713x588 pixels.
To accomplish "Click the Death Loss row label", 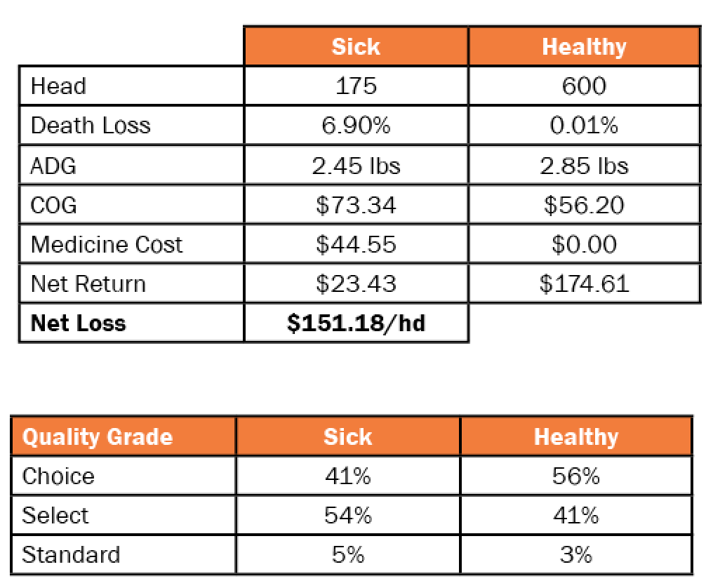I will pos(91,126).
